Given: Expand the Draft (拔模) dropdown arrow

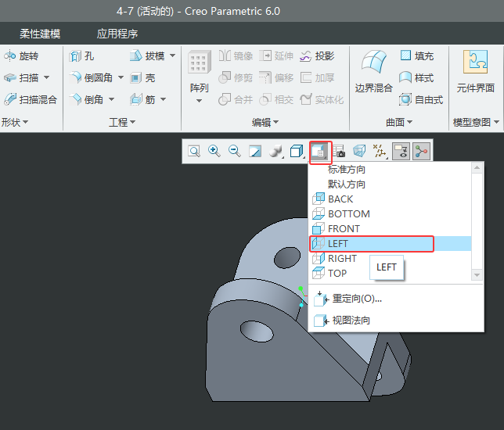Looking at the screenshot, I should (173, 56).
